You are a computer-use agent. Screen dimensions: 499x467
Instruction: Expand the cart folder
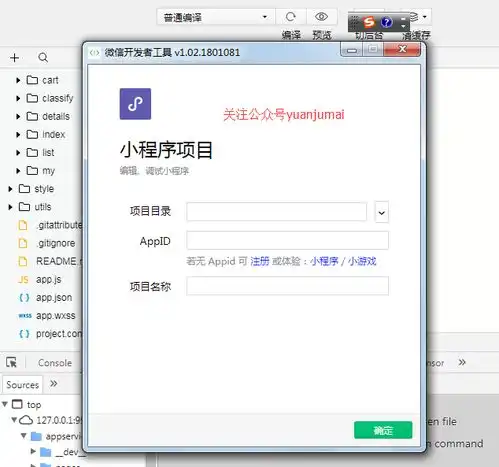18,80
